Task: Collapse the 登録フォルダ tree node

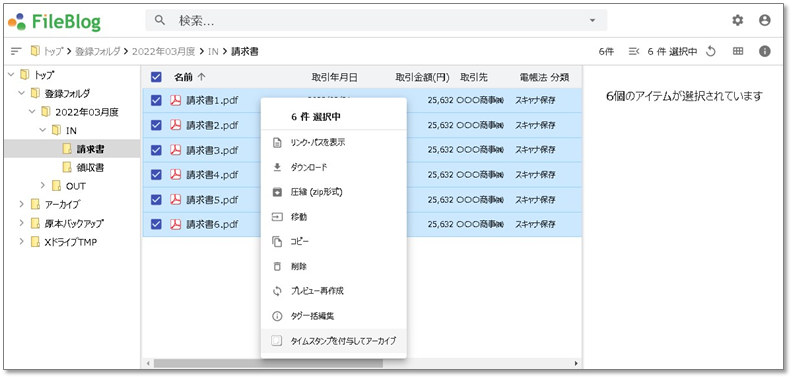Action: point(21,93)
